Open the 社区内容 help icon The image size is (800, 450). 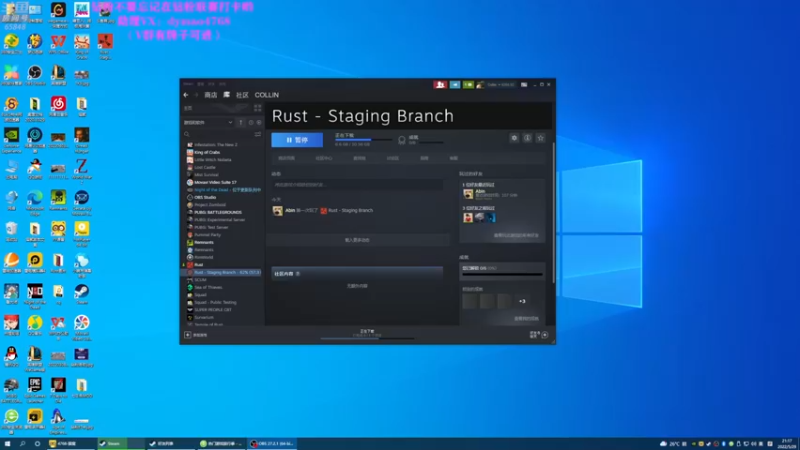tap(298, 274)
